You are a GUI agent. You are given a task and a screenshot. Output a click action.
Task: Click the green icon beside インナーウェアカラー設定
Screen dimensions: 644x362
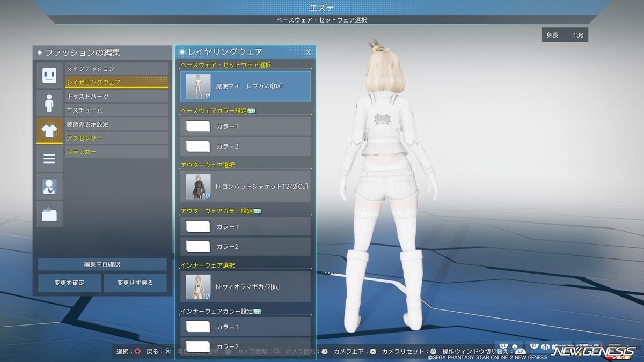tap(257, 312)
